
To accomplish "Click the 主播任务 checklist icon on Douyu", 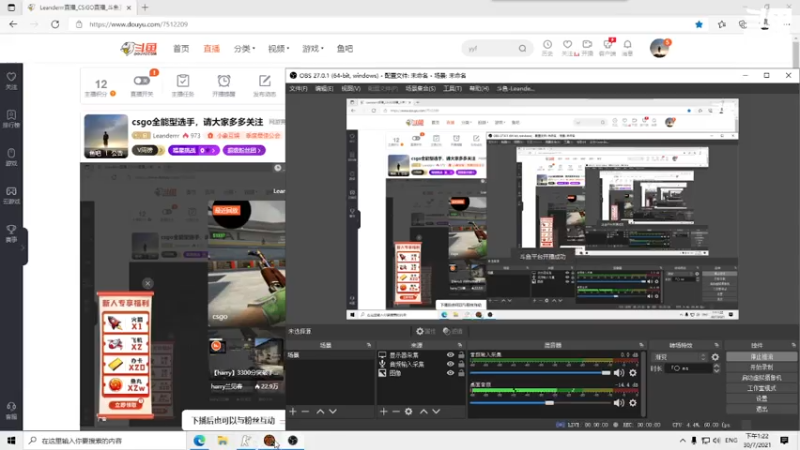I will (183, 81).
